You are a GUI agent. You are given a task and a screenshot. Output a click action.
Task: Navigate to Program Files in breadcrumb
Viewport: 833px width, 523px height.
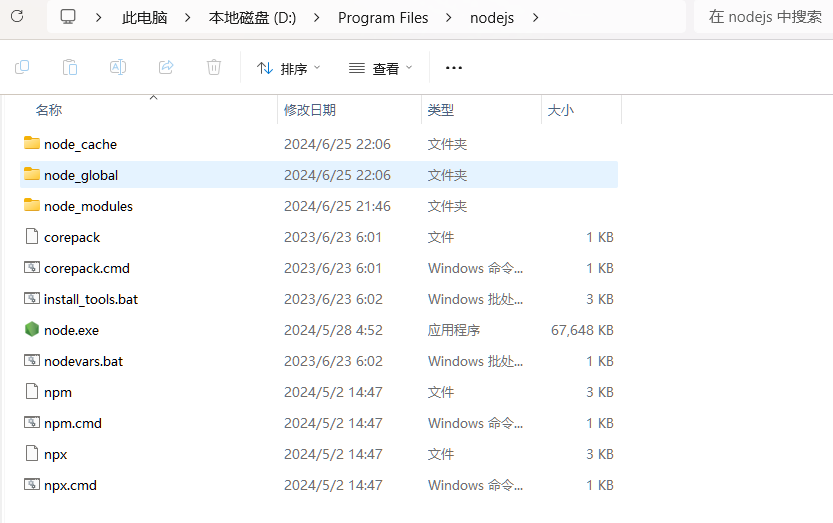coord(383,18)
